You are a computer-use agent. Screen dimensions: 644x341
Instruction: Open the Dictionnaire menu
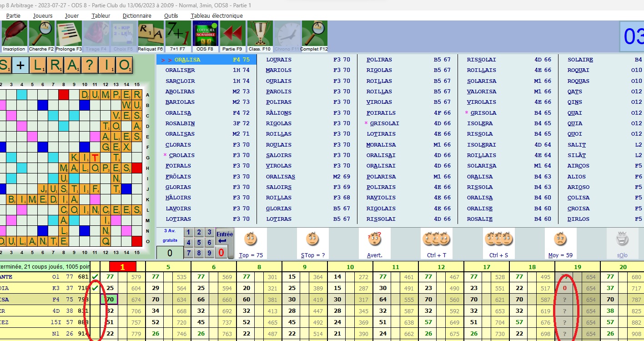pyautogui.click(x=137, y=15)
